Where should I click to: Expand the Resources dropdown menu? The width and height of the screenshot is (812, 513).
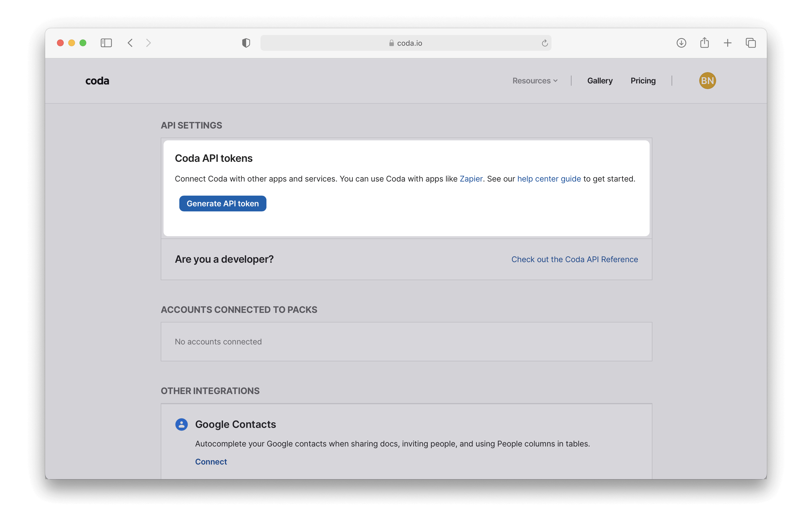(x=535, y=81)
